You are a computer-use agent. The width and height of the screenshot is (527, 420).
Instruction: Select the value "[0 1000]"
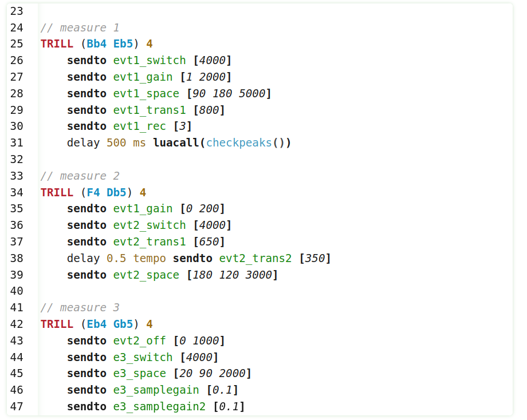(x=199, y=341)
